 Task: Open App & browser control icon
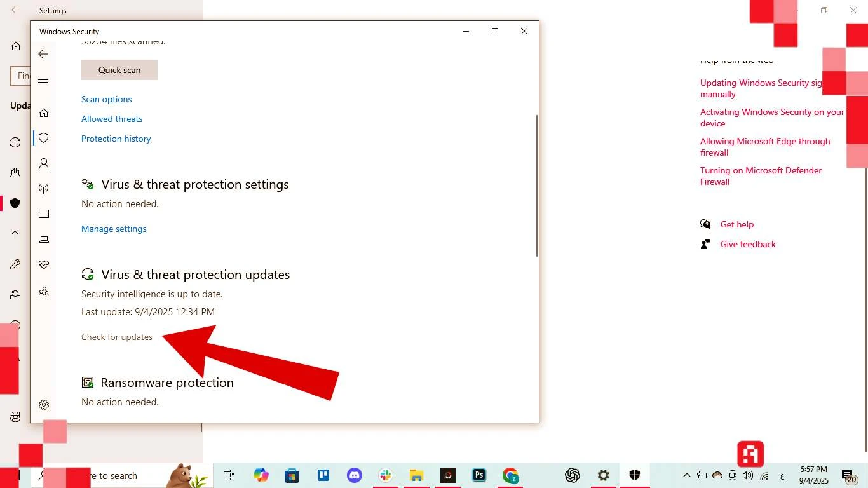pos(44,214)
